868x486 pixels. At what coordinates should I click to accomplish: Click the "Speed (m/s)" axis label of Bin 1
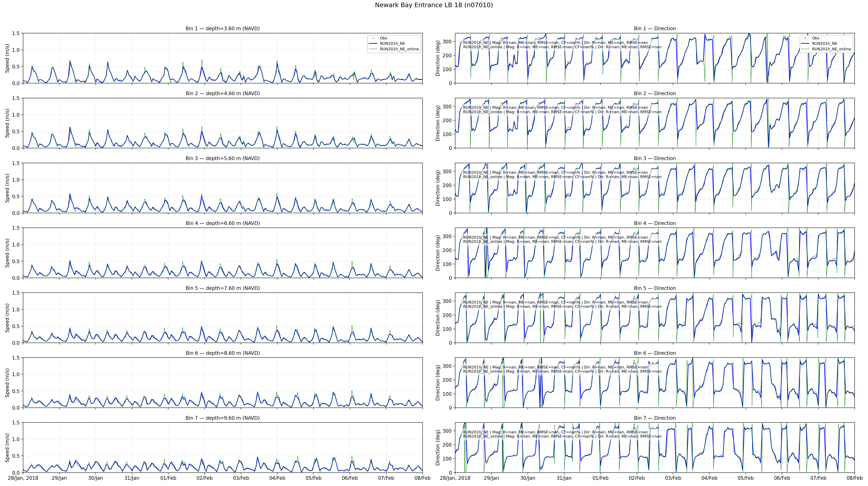[x=7, y=58]
